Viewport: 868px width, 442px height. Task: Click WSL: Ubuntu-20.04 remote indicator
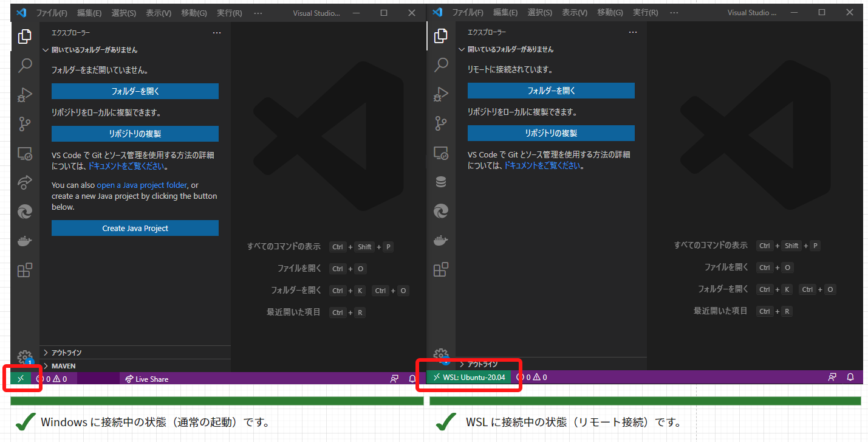(x=469, y=377)
